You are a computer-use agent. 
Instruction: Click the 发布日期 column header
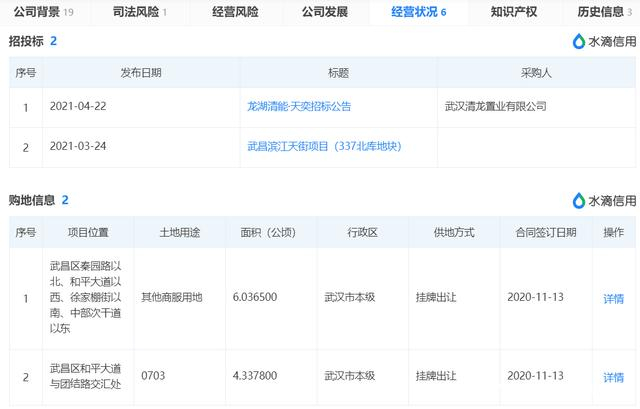click(x=141, y=73)
